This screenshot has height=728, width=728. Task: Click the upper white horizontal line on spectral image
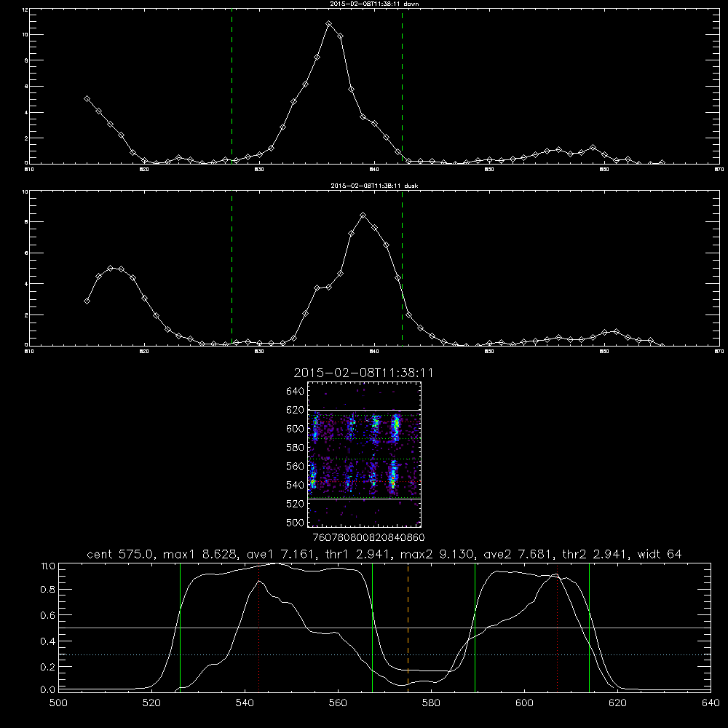(x=365, y=410)
